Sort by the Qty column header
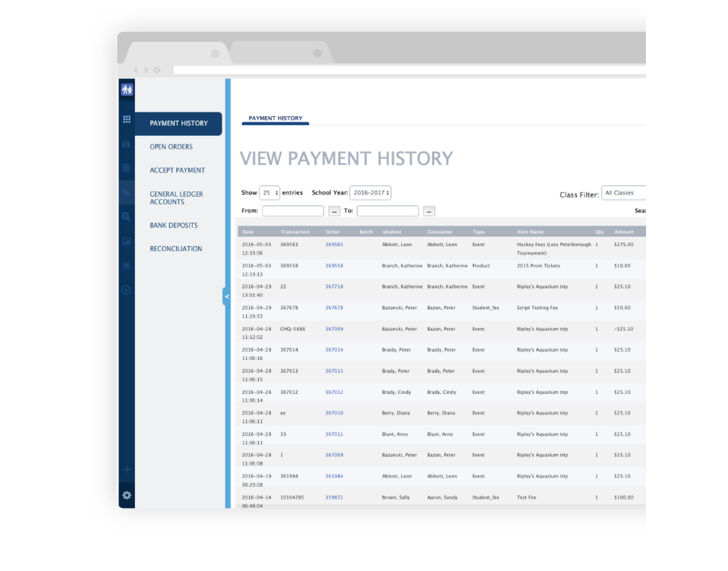Image resolution: width=728 pixels, height=571 pixels. (600, 232)
